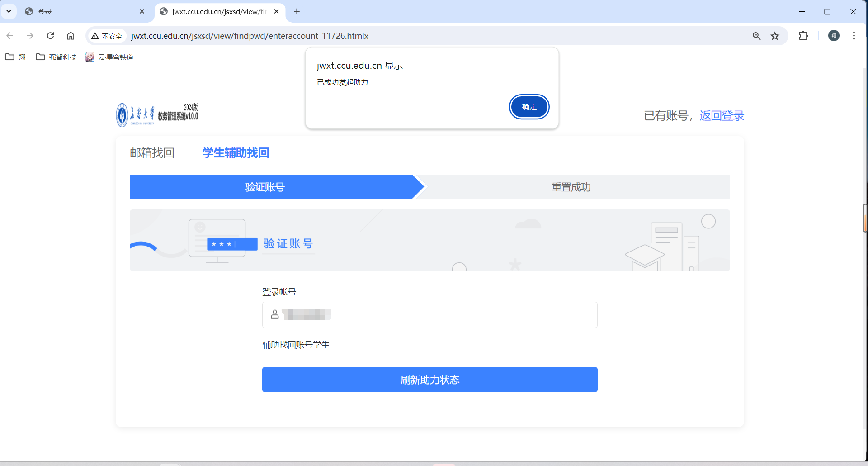This screenshot has height=466, width=868.
Task: Click the magnifier icon in the address bar
Action: [x=757, y=36]
